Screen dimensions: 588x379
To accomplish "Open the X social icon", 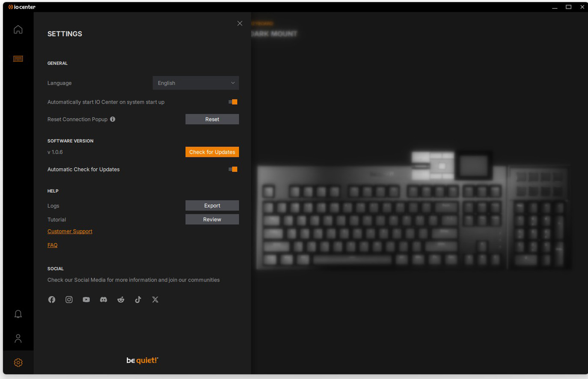I will pyautogui.click(x=155, y=300).
